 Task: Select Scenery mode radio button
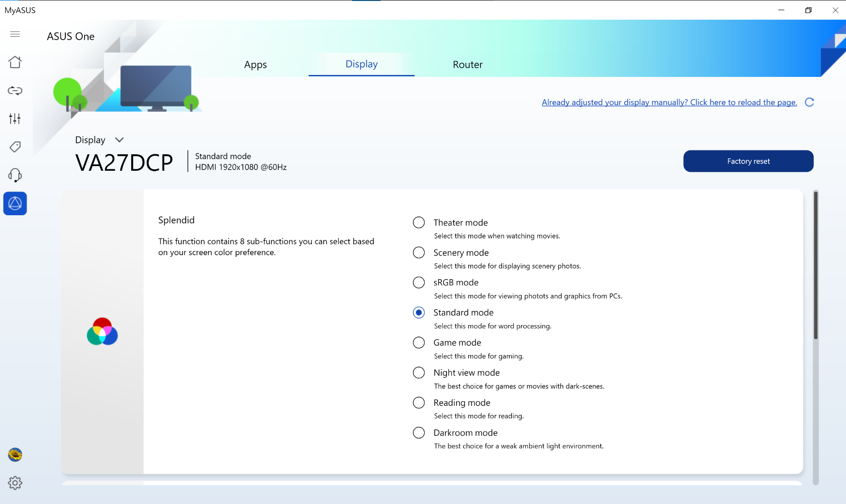(x=419, y=252)
